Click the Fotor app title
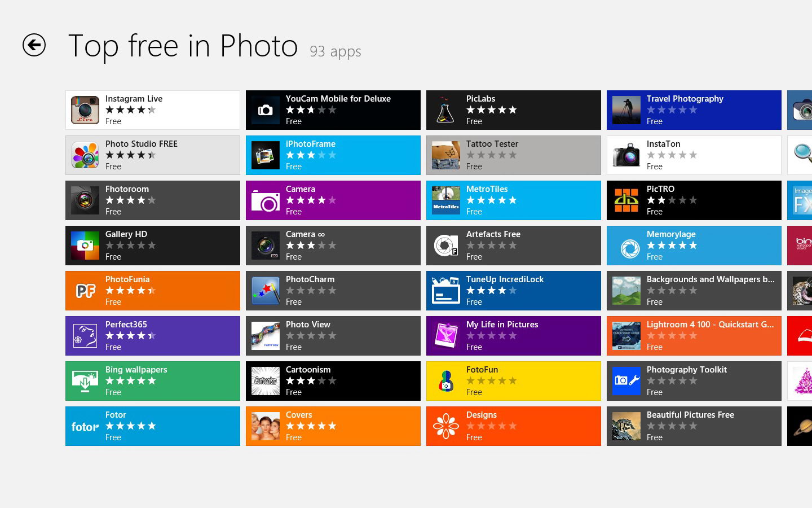812x508 pixels. click(116, 415)
